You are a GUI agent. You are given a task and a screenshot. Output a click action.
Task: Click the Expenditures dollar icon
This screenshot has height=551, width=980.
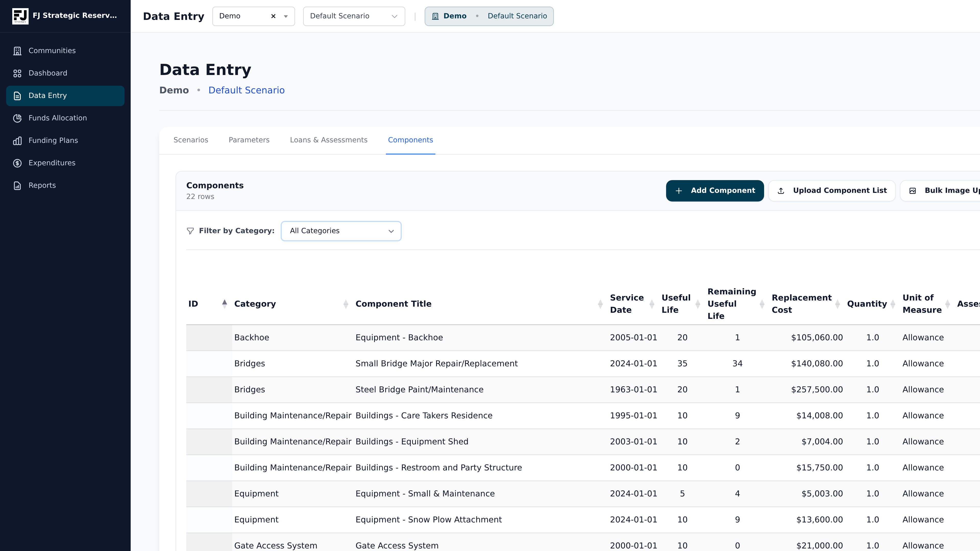pos(18,163)
